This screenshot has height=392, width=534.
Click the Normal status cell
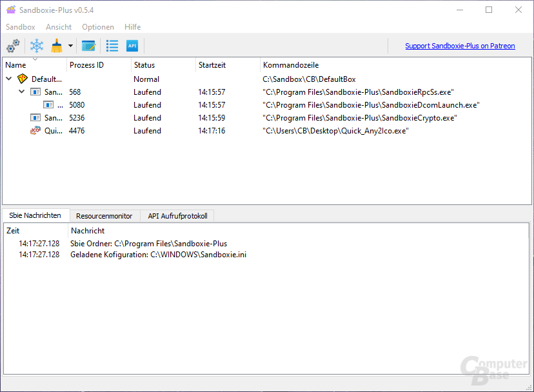click(146, 79)
